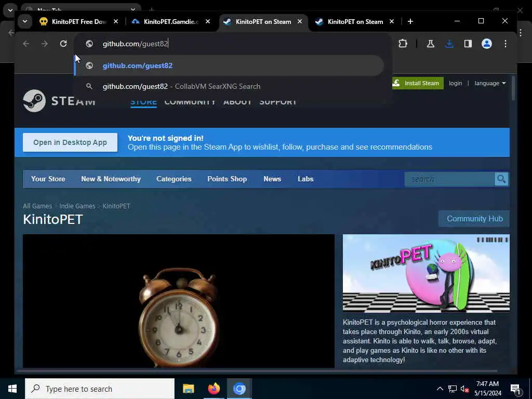
Task: Click the KinitoPET breadcrumb link
Action: click(x=116, y=206)
